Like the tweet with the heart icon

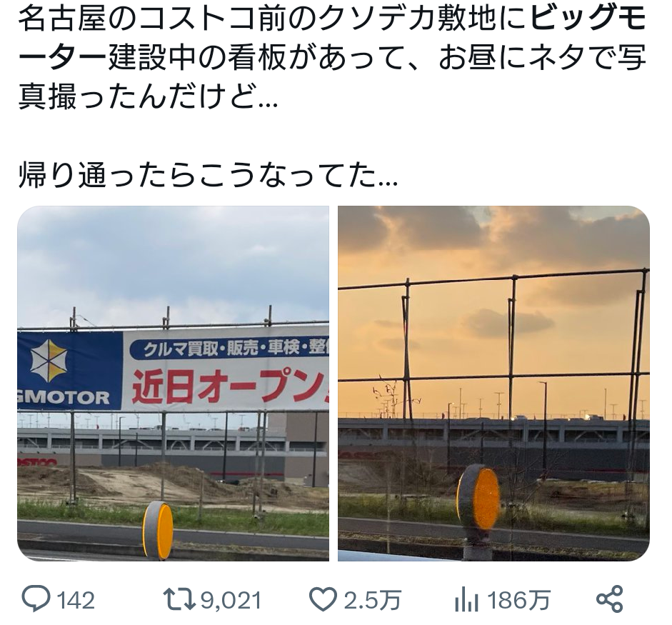click(323, 599)
